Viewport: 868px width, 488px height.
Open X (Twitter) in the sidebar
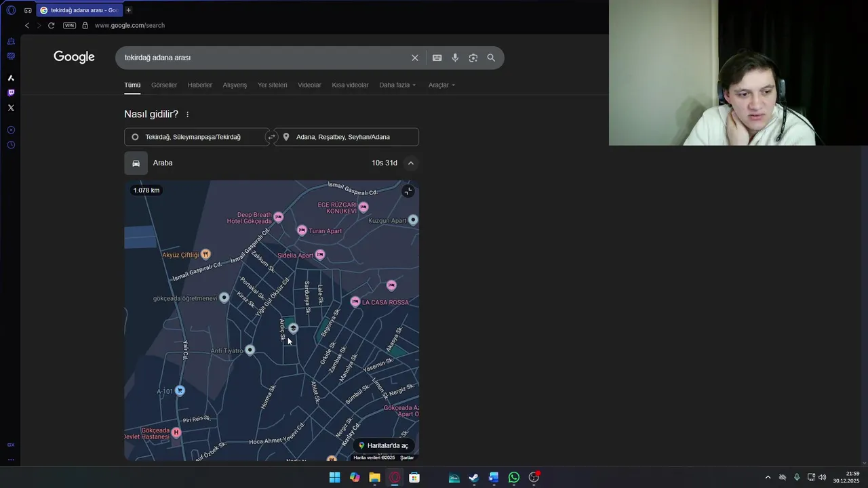(x=11, y=108)
